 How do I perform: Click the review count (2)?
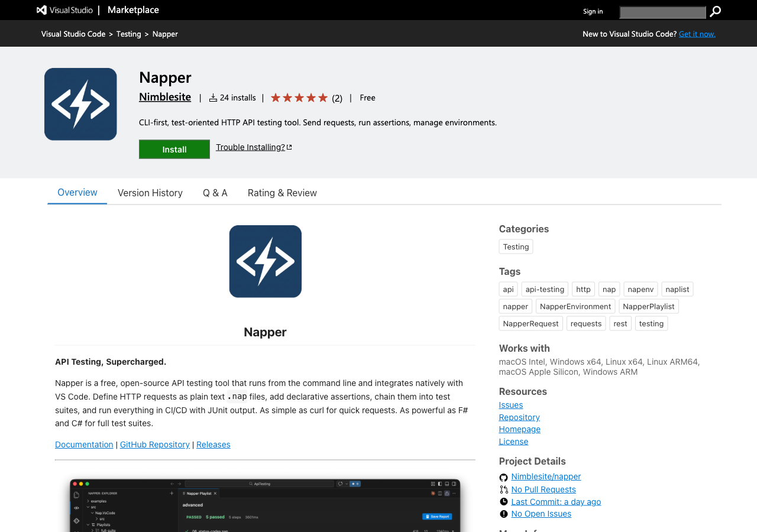tap(337, 98)
